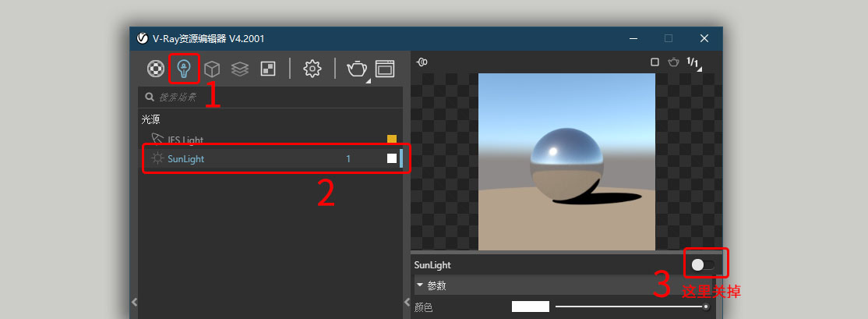Click the SunLight count value 1

(348, 159)
